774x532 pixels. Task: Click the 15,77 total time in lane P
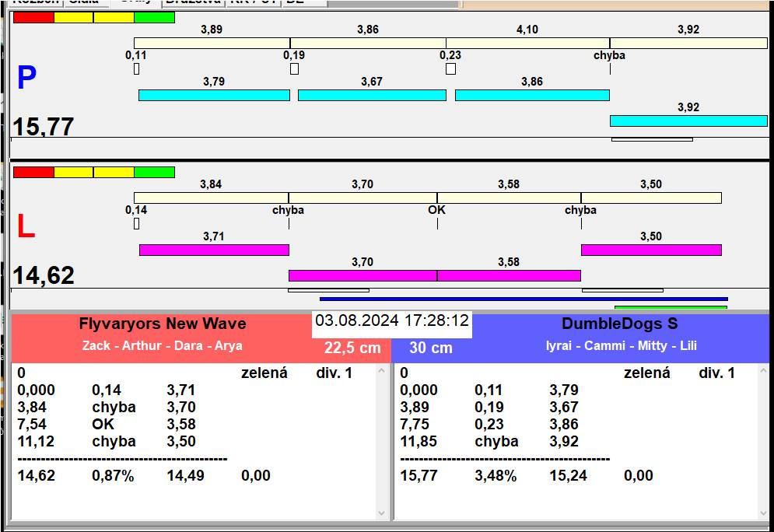click(x=44, y=126)
